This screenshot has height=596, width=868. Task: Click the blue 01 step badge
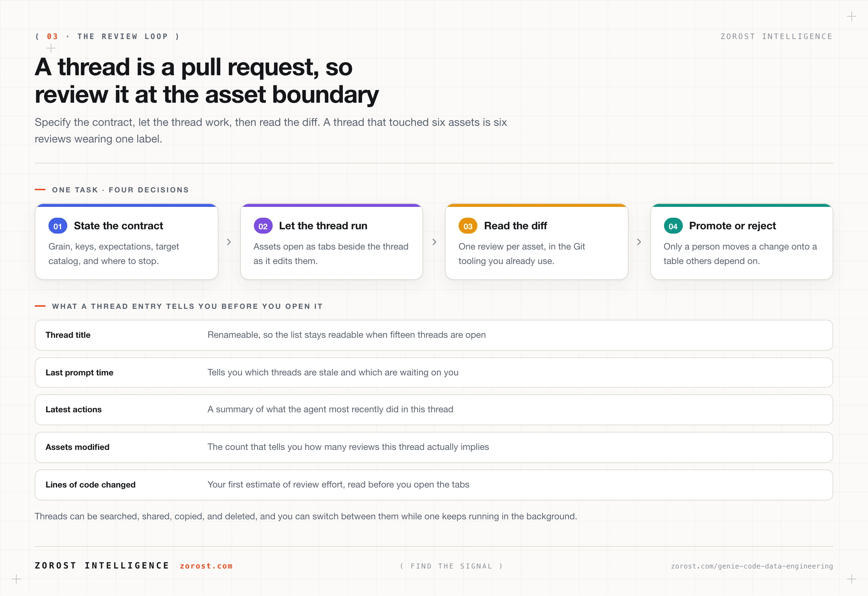pyautogui.click(x=58, y=226)
